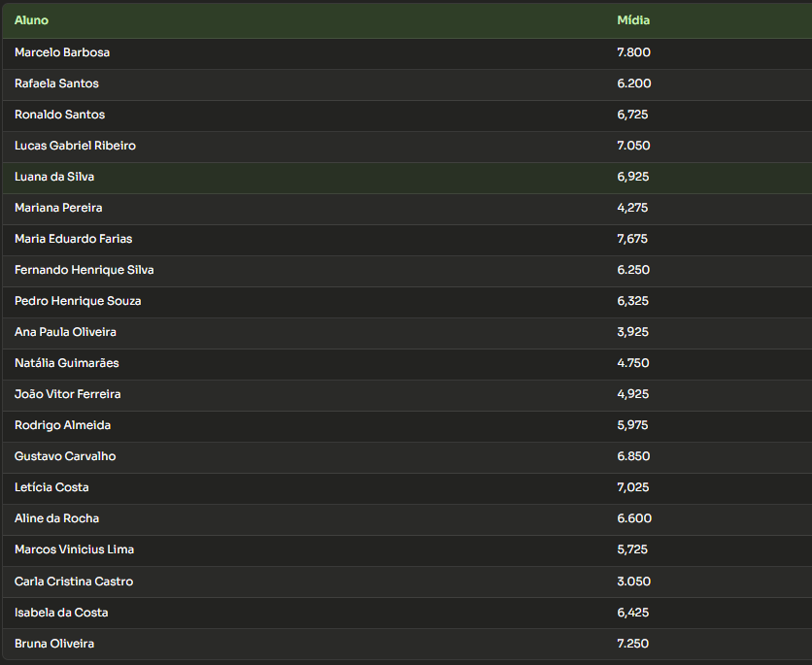Image resolution: width=812 pixels, height=665 pixels.
Task: Click the Mídia column header
Action: click(633, 20)
